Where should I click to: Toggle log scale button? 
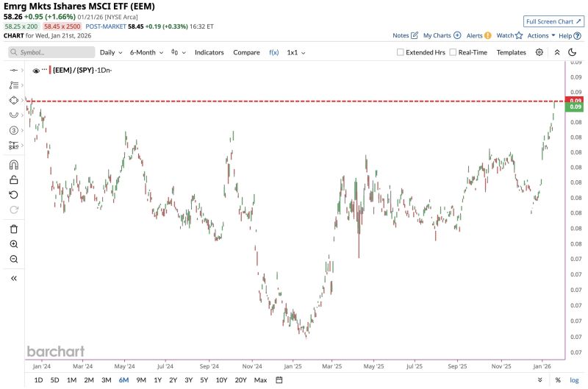574,380
